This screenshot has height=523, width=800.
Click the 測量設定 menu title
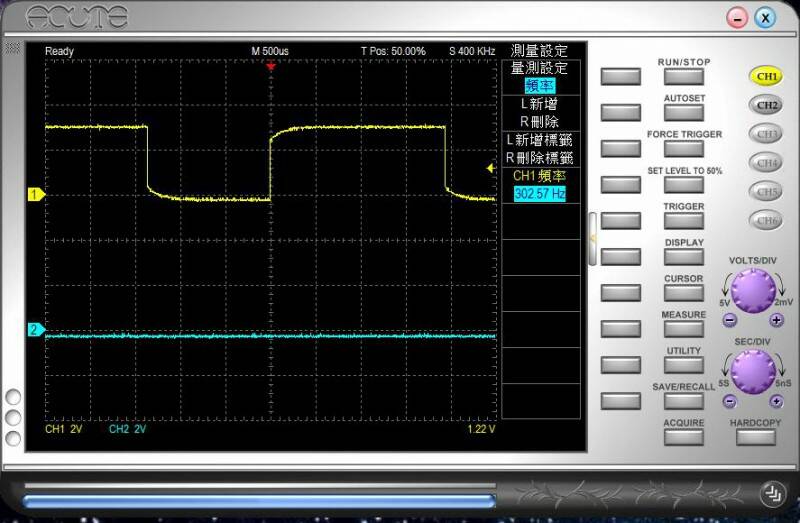(x=539, y=51)
